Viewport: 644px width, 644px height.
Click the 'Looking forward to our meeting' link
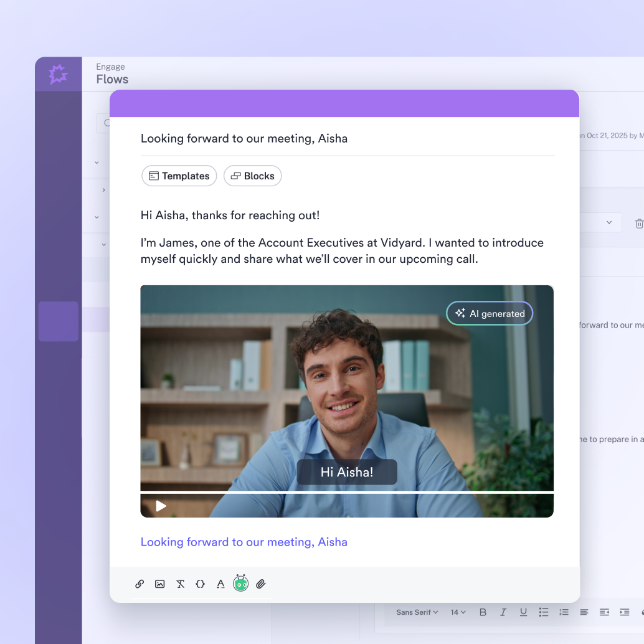pos(244,542)
